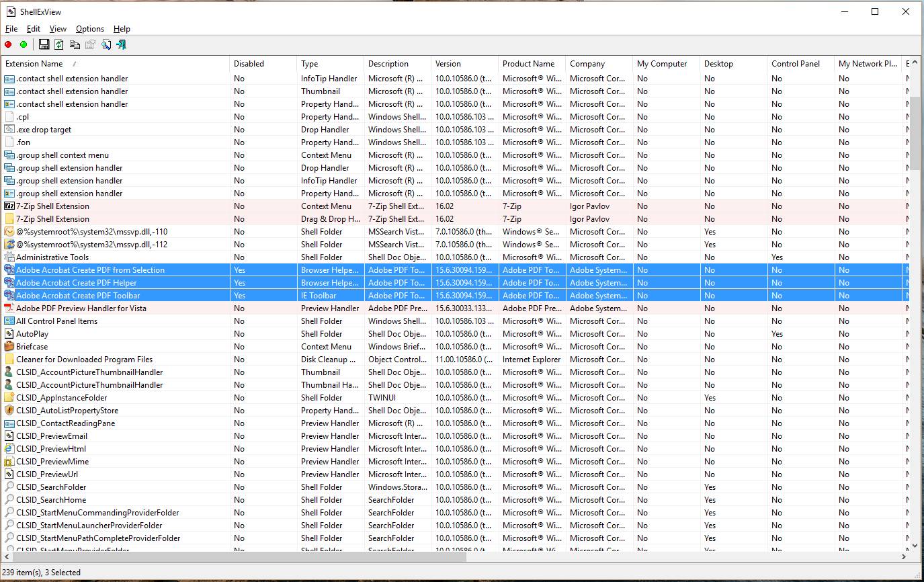Click the Copy Selected Items toolbar icon
The image size is (924, 582).
(75, 44)
